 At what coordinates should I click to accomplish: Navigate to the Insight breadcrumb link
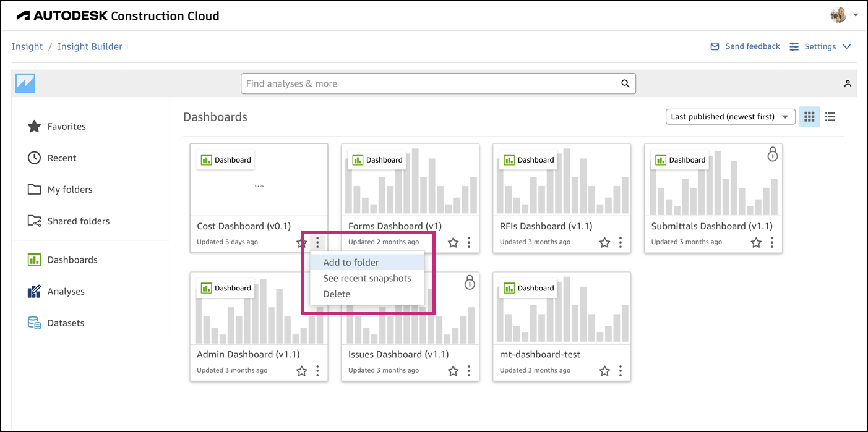[x=27, y=46]
